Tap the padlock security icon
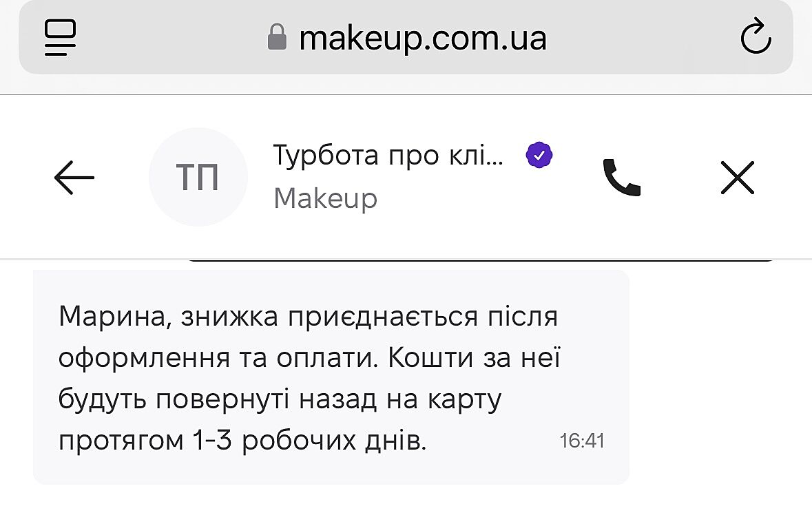Viewport: 812px width, 515px height. [276, 38]
